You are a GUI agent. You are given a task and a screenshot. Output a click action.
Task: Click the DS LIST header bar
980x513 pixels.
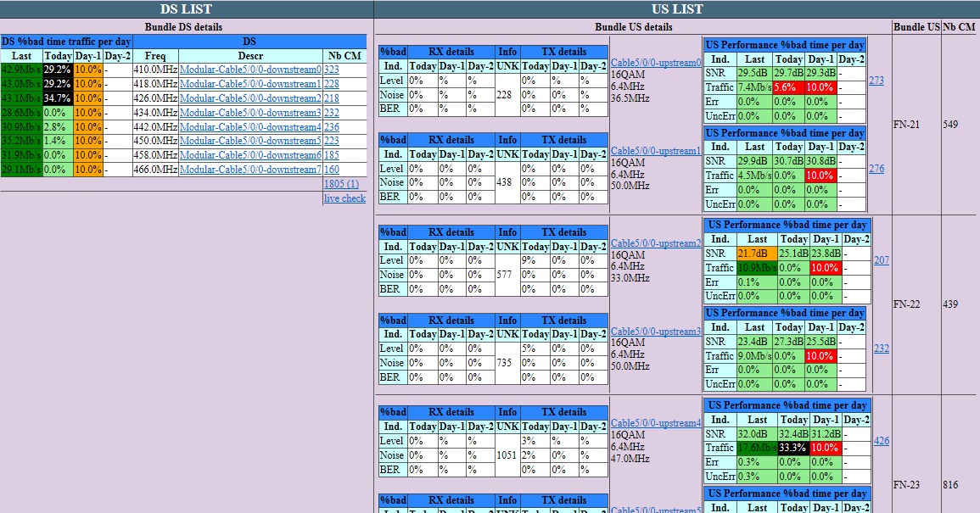click(x=187, y=8)
